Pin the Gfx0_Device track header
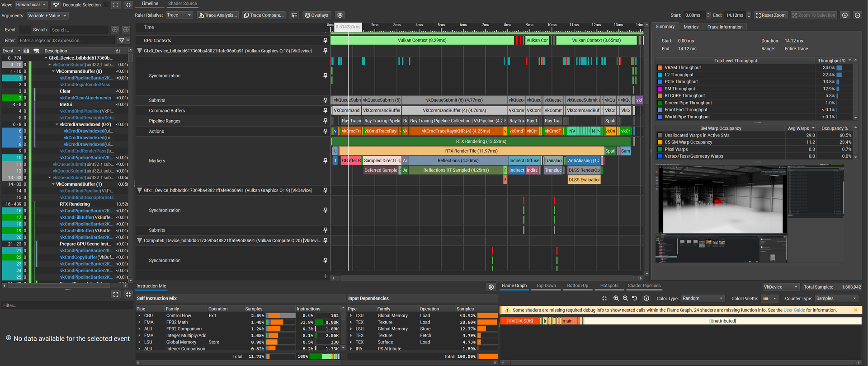Screen dimensions: 868x366 [x=325, y=51]
